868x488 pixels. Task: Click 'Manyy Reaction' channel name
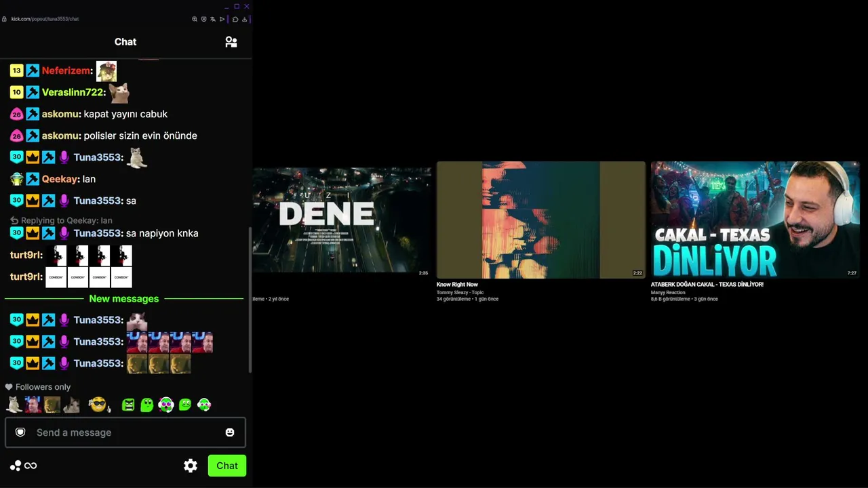pos(668,292)
